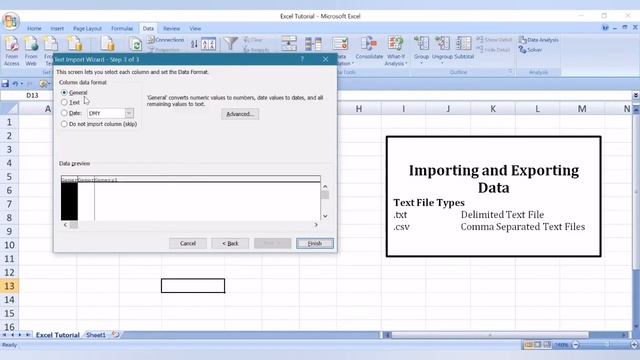This screenshot has height=360, width=640.
Task: Click the zoom out minus button
Action: click(x=576, y=345)
